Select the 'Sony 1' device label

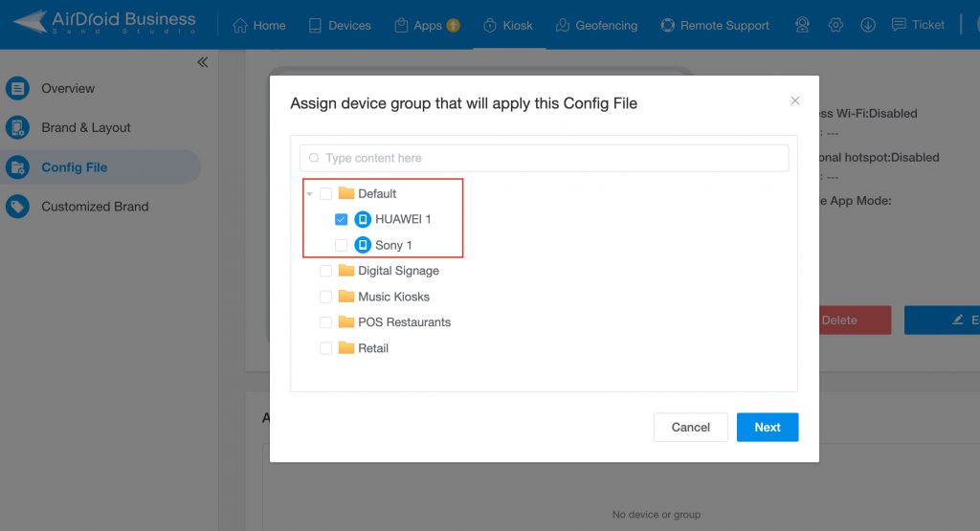[x=393, y=245]
